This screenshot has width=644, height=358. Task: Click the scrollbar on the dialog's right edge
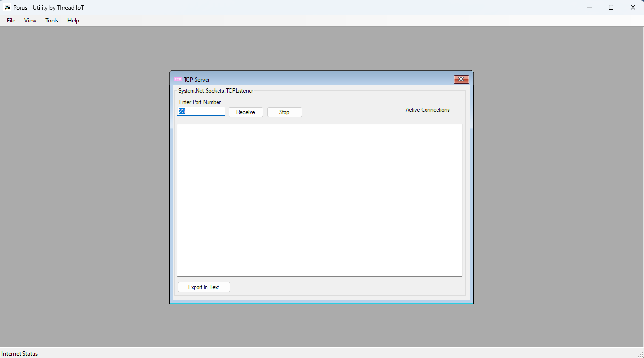tap(470, 191)
